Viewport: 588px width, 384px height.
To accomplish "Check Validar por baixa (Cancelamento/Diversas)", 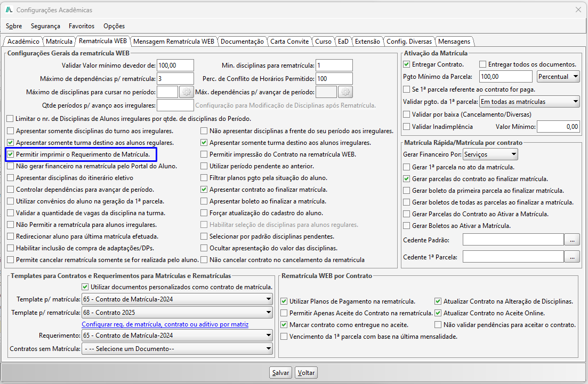I will pos(407,115).
